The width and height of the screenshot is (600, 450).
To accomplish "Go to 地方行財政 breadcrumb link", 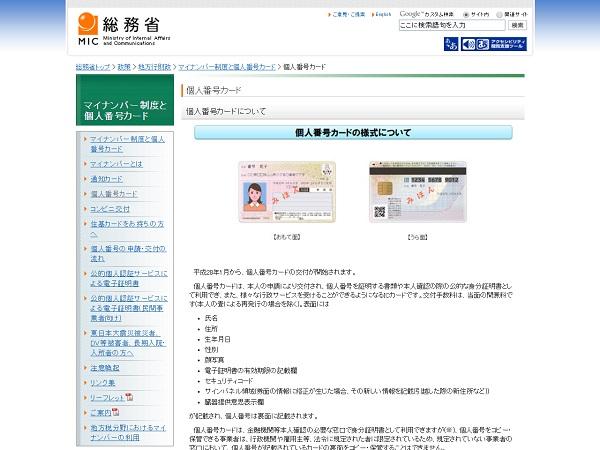I will [155, 67].
